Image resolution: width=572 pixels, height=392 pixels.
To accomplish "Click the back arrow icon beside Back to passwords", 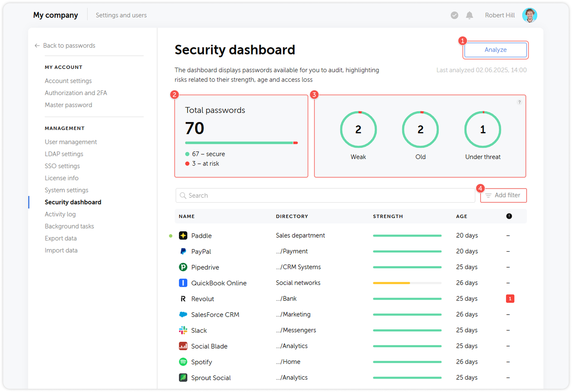I will (x=37, y=45).
